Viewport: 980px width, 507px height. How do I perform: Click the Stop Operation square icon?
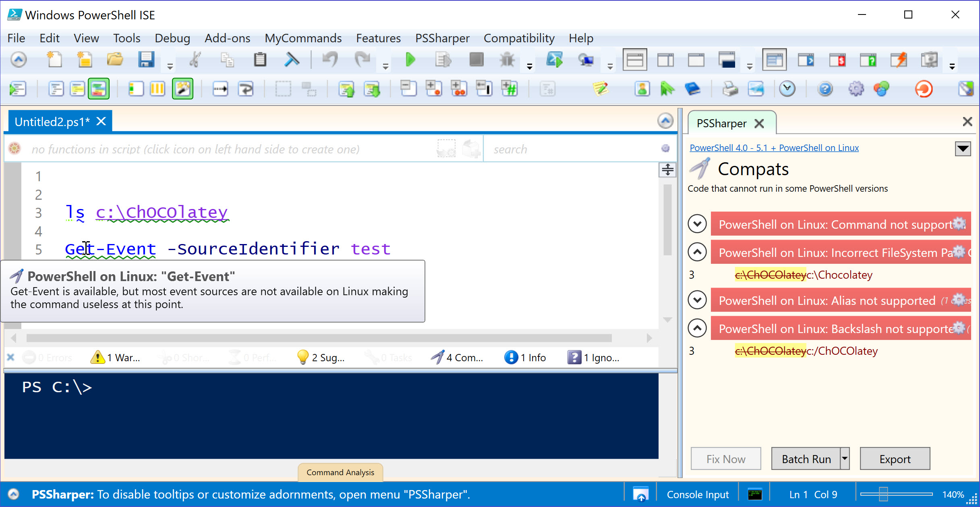476,60
